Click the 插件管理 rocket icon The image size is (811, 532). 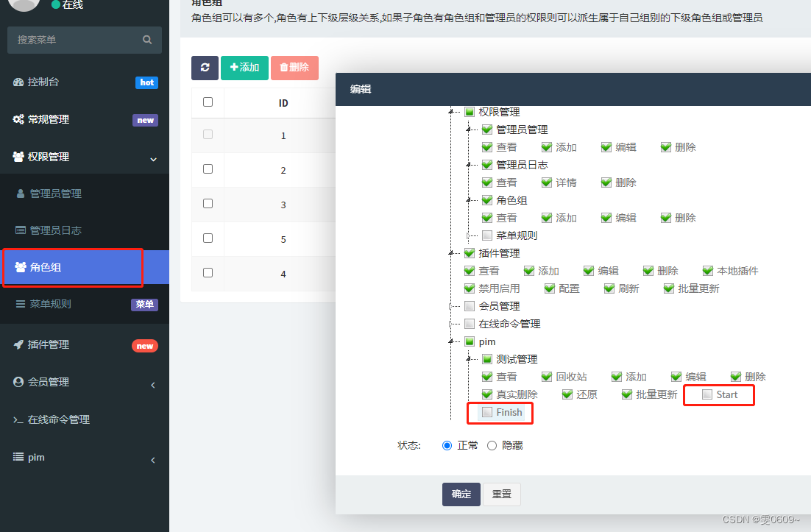point(18,345)
